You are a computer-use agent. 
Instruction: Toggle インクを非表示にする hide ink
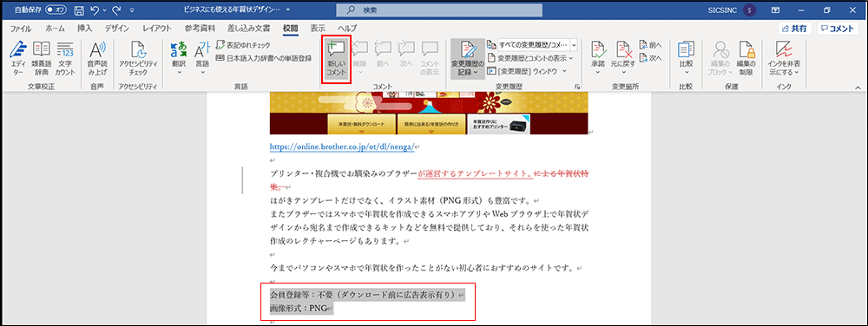tap(783, 59)
